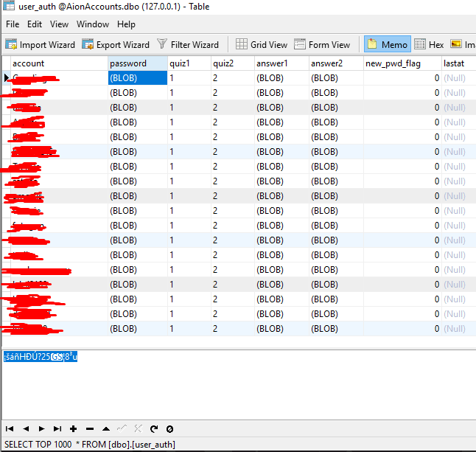Add new record with plus icon

click(x=74, y=428)
